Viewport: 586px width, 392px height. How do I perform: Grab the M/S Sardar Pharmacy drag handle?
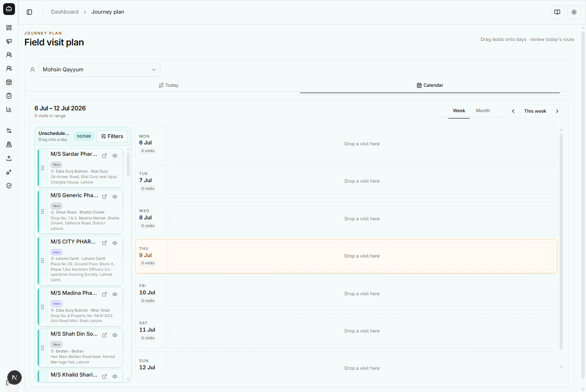[x=43, y=168]
